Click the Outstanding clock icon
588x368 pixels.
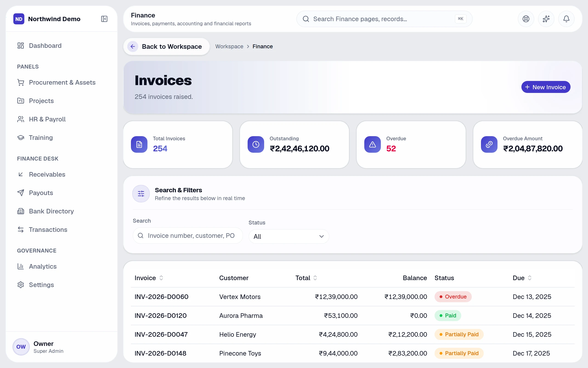pyautogui.click(x=256, y=144)
